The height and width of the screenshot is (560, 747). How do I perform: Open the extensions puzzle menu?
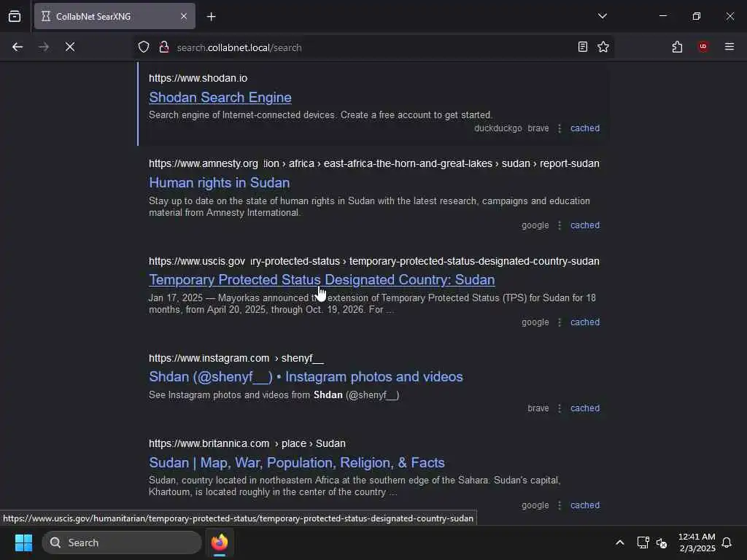point(677,47)
